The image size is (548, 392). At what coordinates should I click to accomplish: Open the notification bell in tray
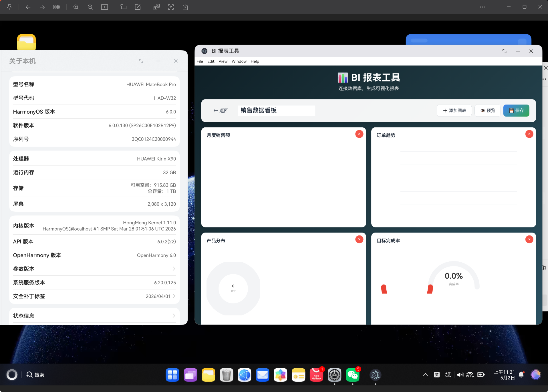pos(521,375)
